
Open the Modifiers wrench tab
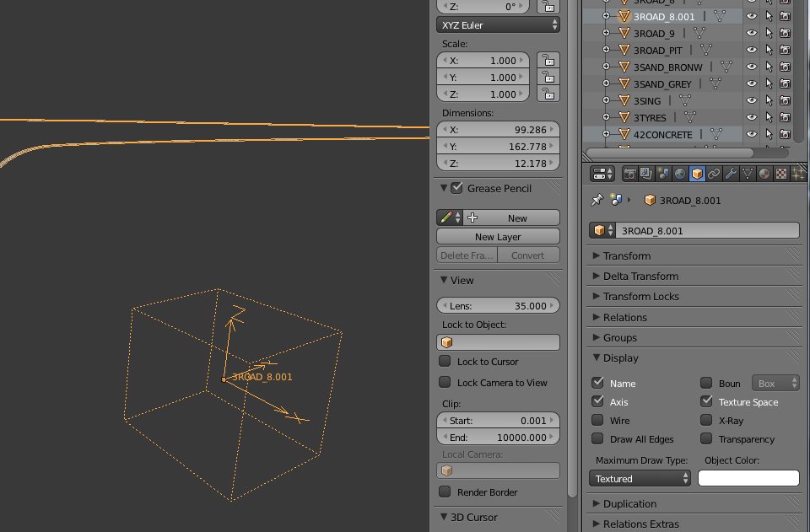(731, 174)
